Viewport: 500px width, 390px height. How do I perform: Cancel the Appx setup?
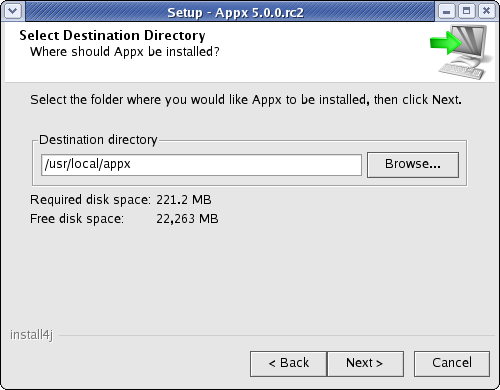tap(452, 363)
